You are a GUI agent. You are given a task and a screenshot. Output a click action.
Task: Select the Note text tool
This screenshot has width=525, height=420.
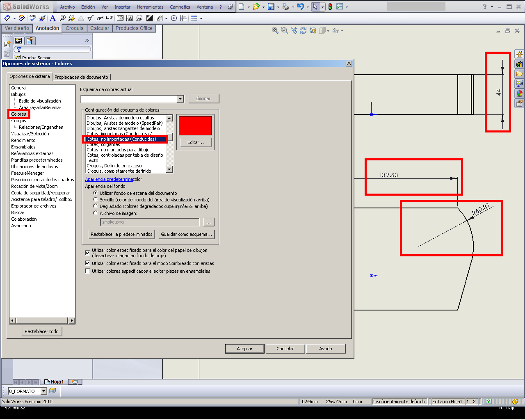[x=52, y=18]
